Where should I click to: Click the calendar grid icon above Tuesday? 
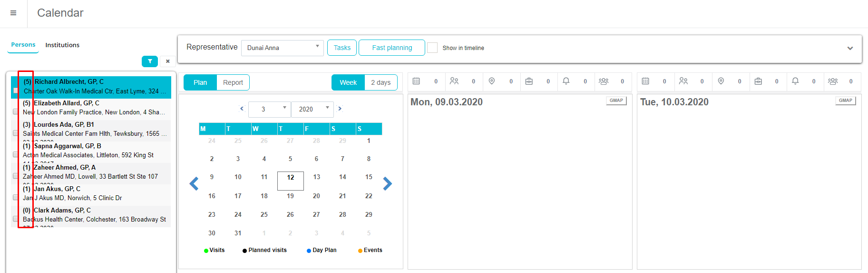point(645,81)
